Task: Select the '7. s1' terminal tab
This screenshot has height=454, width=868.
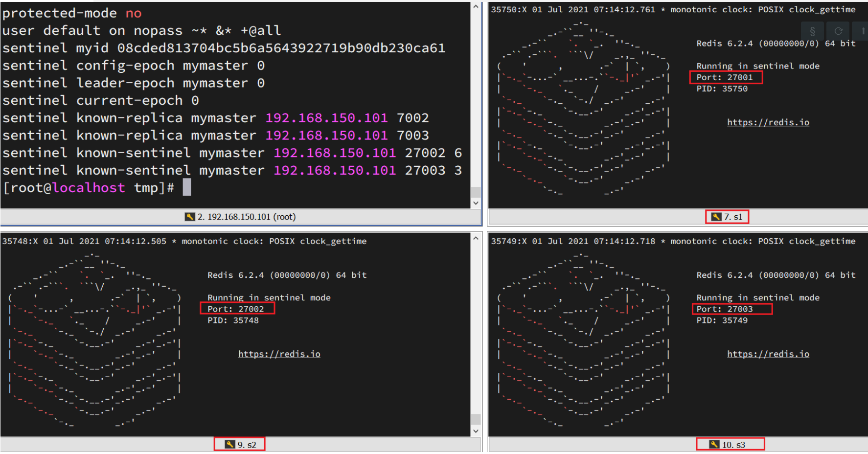Action: [727, 217]
